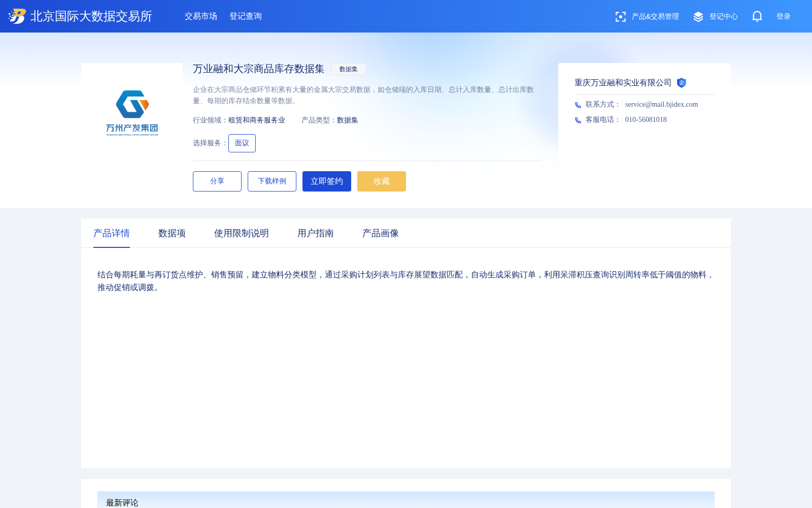812x508 pixels.
Task: Open the notification bell icon
Action: [x=757, y=16]
